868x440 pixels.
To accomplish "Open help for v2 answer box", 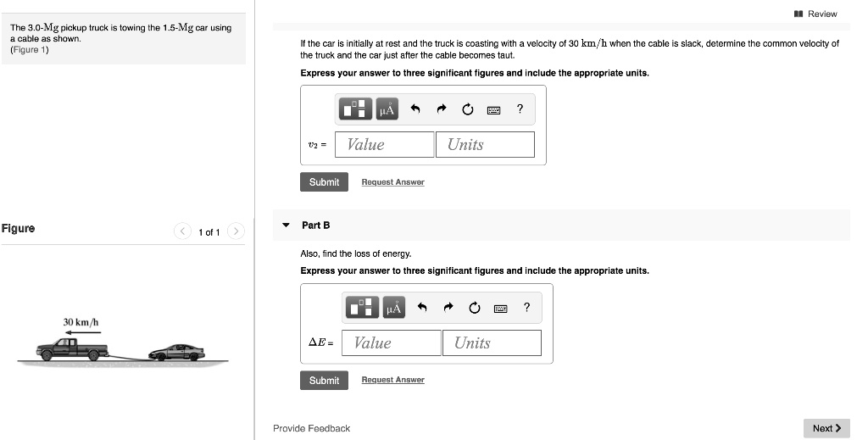I will (520, 108).
